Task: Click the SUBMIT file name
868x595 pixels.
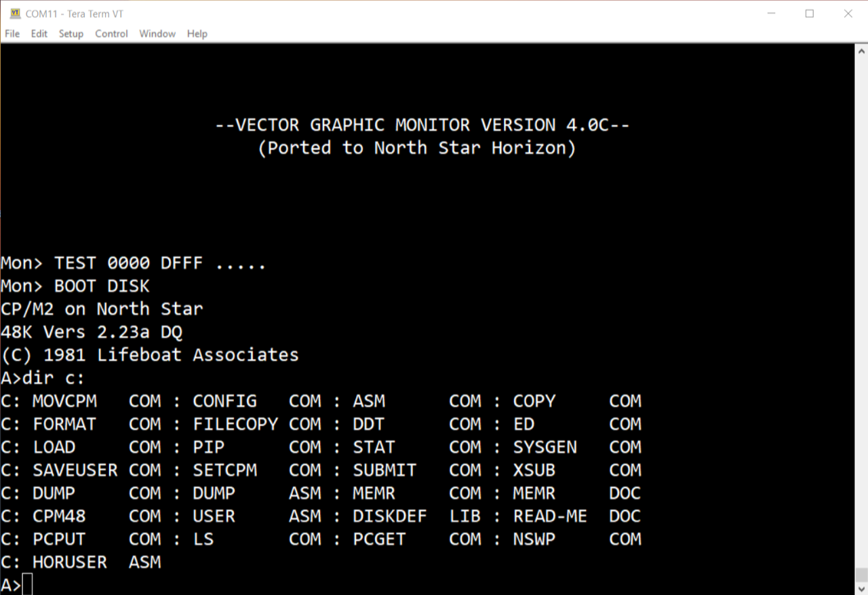Action: pyautogui.click(x=384, y=471)
